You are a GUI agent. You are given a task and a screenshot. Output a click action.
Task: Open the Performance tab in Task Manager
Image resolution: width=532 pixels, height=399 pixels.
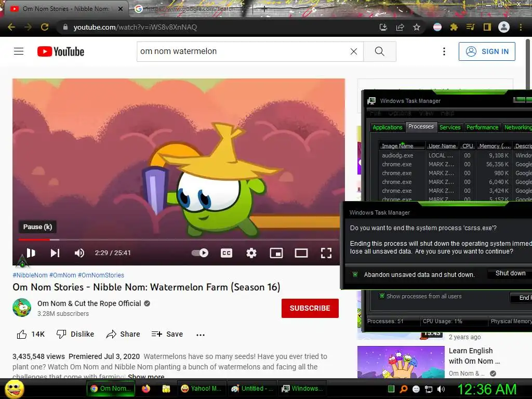point(482,127)
